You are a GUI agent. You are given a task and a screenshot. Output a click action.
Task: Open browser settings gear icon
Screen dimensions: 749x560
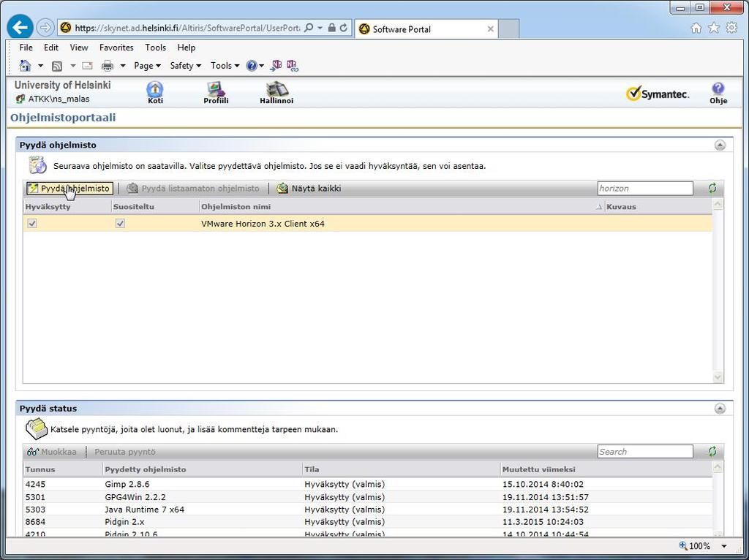731,29
